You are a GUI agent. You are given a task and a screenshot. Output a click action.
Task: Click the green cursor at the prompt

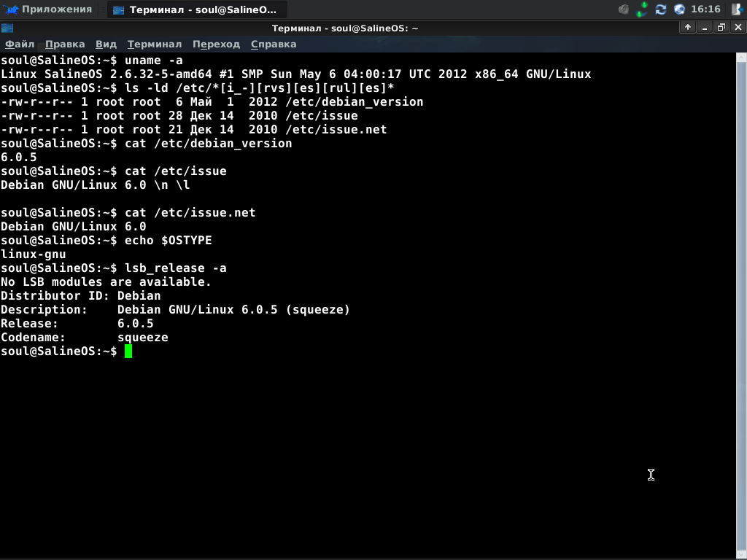point(128,351)
